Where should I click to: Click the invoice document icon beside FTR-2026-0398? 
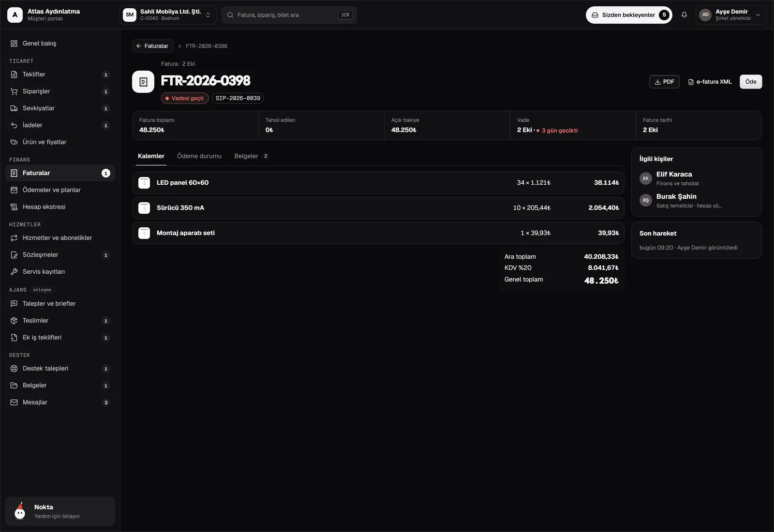pos(143,82)
